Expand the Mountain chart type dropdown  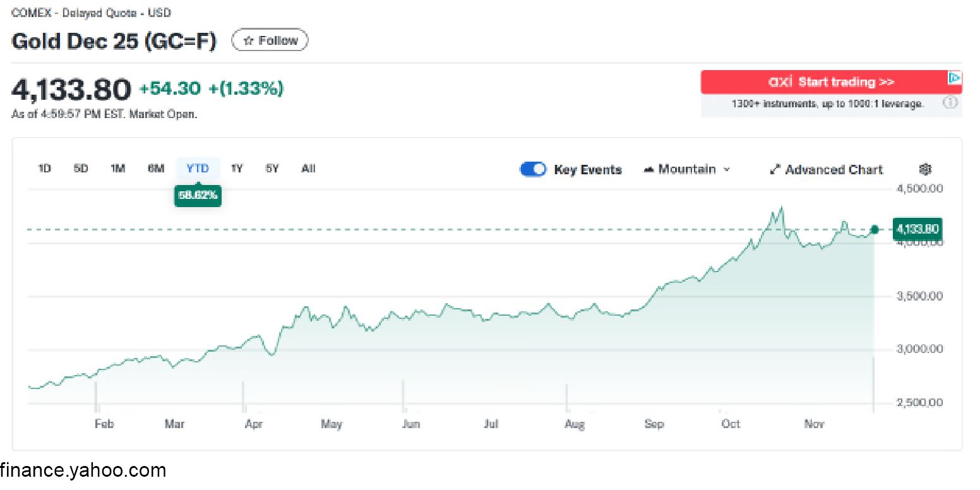pyautogui.click(x=686, y=169)
